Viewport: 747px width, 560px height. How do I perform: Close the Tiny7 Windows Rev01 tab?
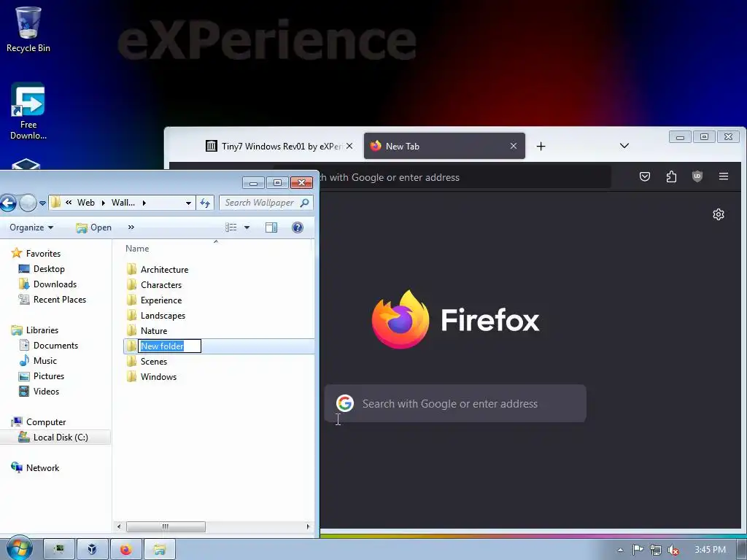tap(349, 146)
